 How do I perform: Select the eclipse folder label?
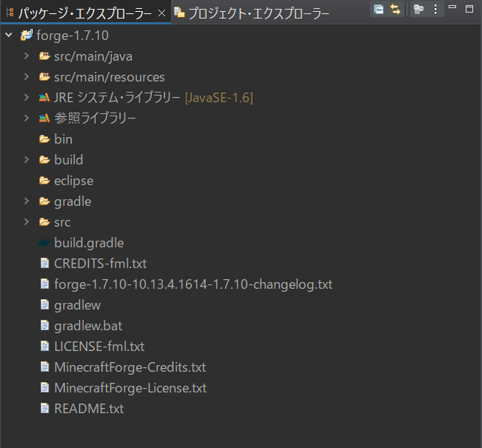point(74,181)
